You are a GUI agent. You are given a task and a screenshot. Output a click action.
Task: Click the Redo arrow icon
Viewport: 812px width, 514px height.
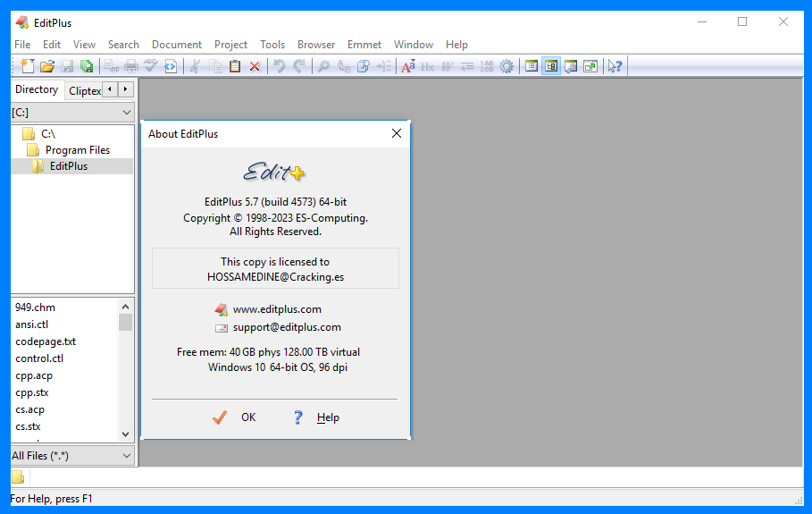pos(298,66)
